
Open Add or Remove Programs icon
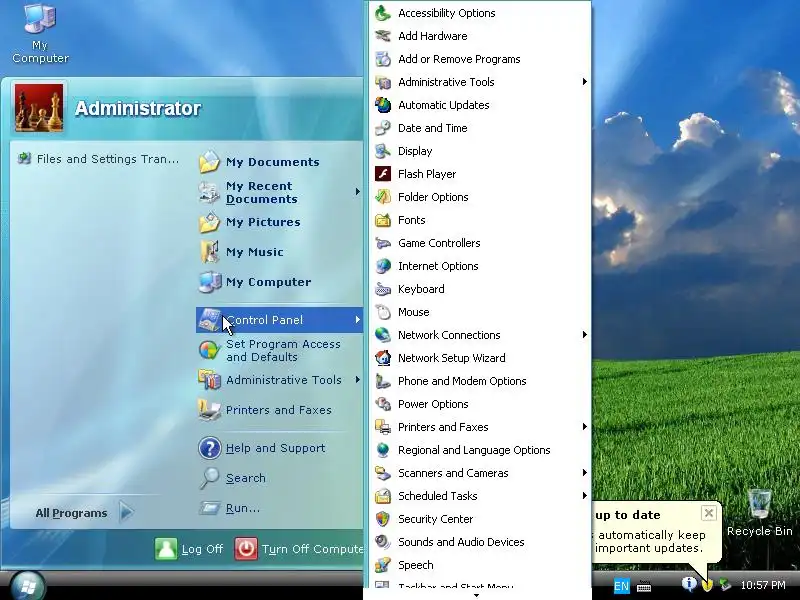[x=383, y=59]
